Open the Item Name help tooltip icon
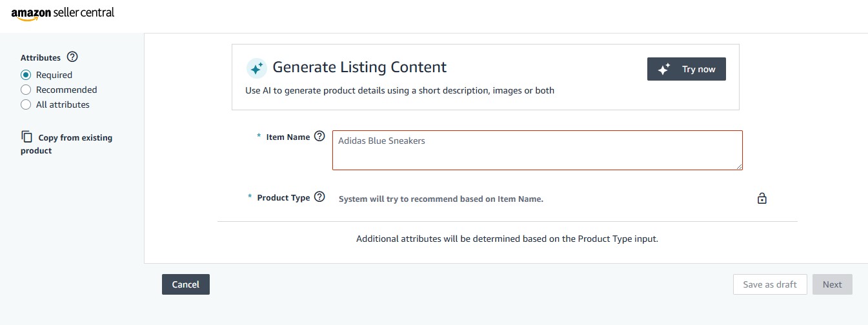Screen dimensions: 868x325 point(319,137)
